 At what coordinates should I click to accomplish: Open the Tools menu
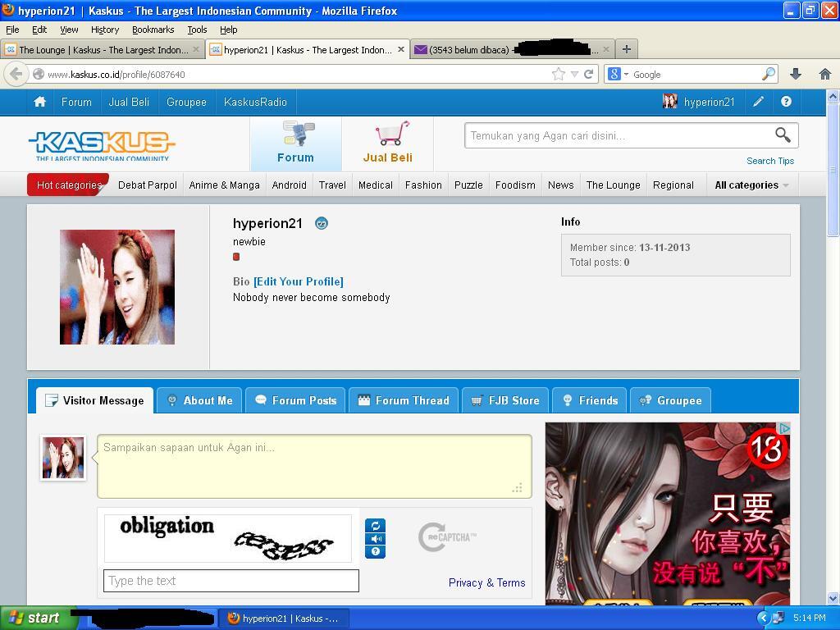pyautogui.click(x=197, y=30)
